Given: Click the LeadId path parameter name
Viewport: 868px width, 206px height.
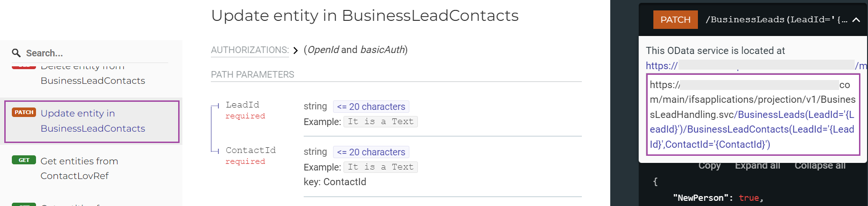Looking at the screenshot, I should click(x=242, y=105).
